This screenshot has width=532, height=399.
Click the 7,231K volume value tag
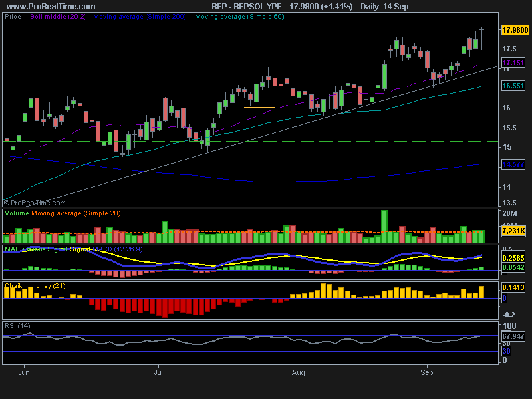(513, 231)
